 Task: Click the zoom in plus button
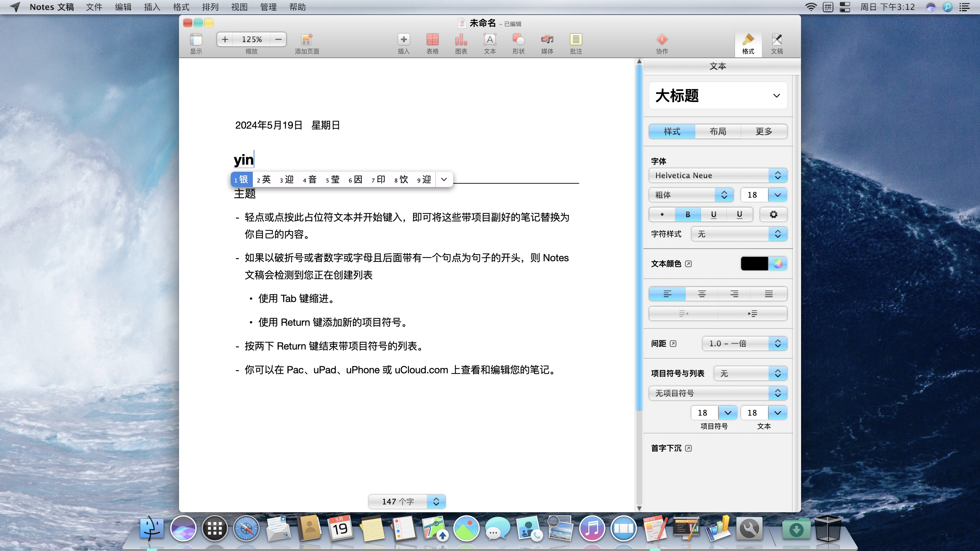click(x=225, y=39)
